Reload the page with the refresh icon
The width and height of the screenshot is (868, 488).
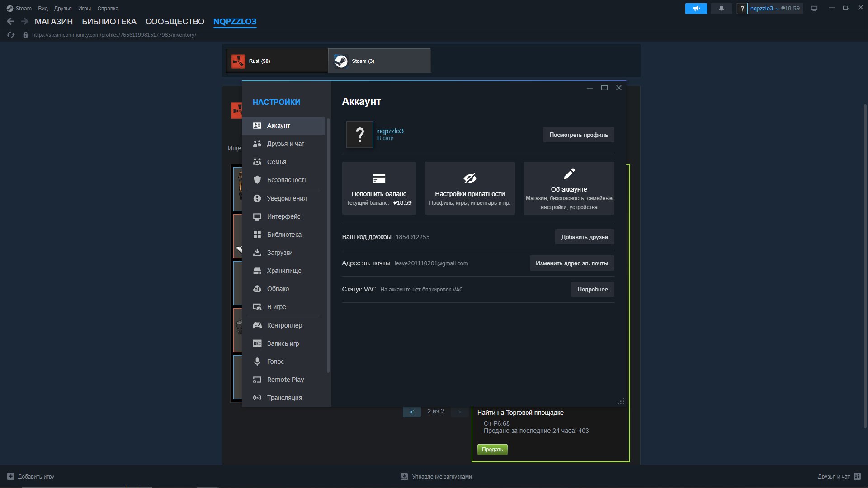[x=11, y=35]
